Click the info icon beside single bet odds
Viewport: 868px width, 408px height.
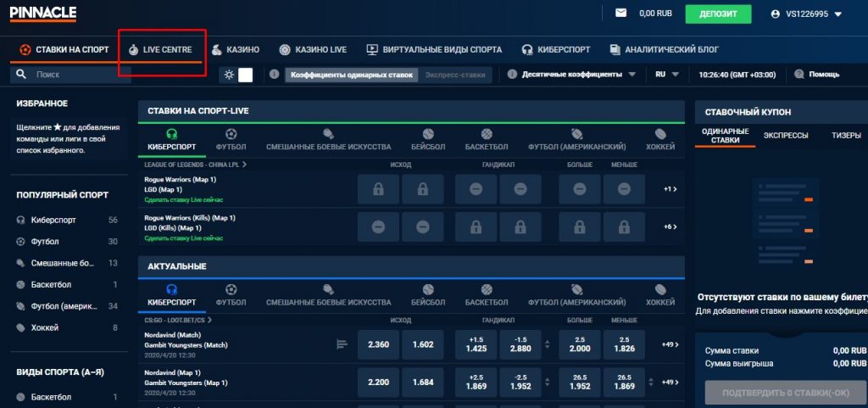pyautogui.click(x=275, y=75)
